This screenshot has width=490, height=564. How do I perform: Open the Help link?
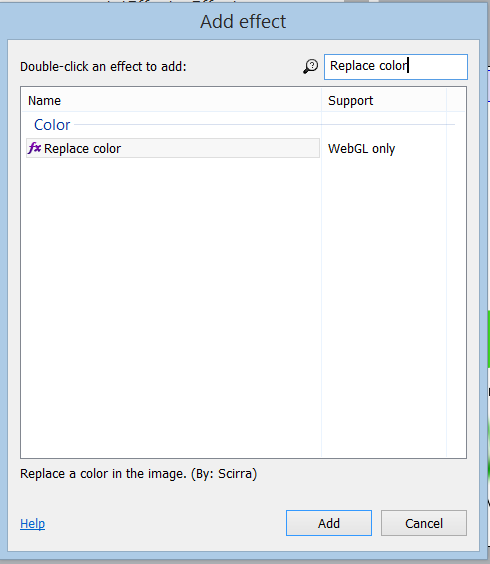32,524
